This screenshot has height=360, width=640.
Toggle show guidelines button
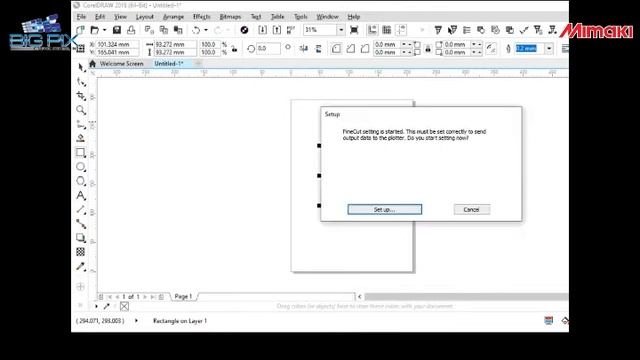pyautogui.click(x=401, y=30)
